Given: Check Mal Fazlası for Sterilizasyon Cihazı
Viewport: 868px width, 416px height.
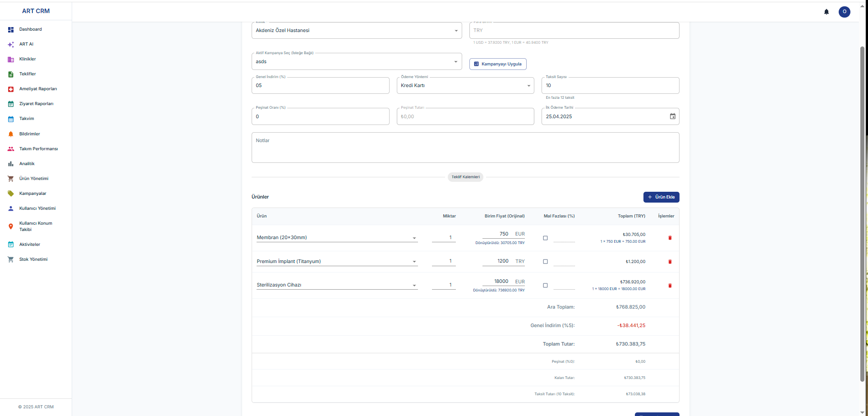Looking at the screenshot, I should [x=545, y=286].
